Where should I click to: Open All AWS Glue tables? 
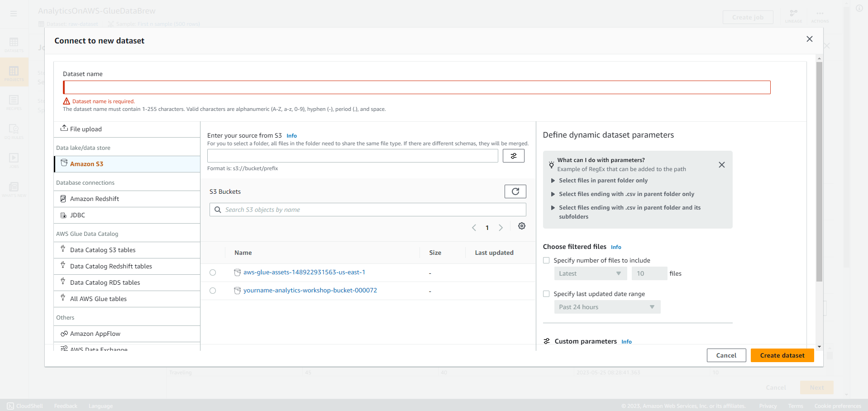[x=127, y=299]
